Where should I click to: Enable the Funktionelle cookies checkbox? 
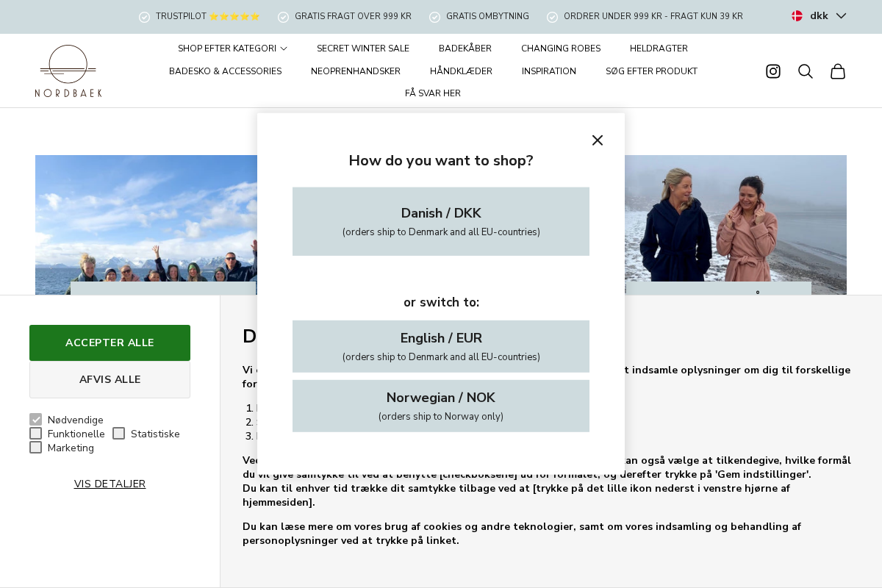pyautogui.click(x=35, y=433)
